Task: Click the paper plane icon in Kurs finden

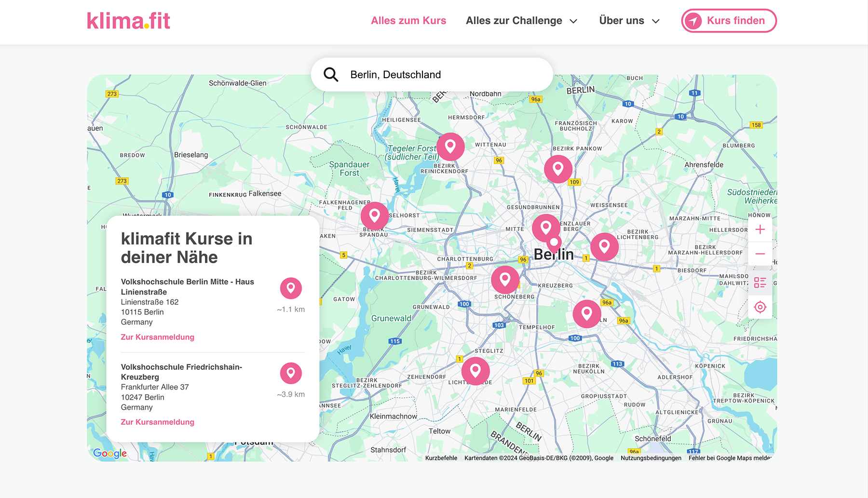Action: point(693,21)
